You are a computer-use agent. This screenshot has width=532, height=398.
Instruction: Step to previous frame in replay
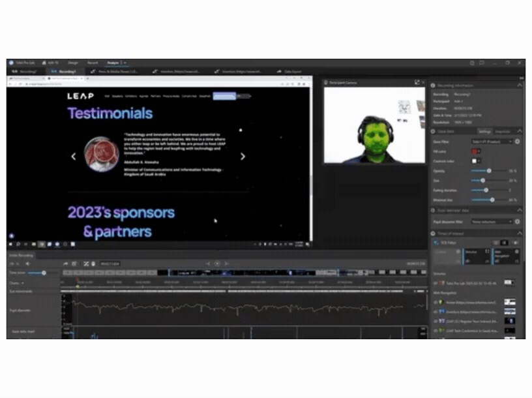[x=207, y=264]
